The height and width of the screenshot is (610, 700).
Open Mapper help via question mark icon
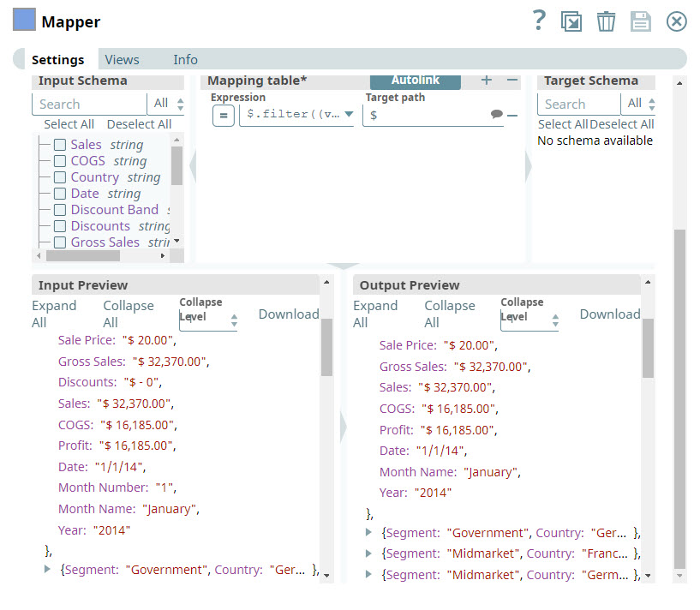(x=539, y=21)
